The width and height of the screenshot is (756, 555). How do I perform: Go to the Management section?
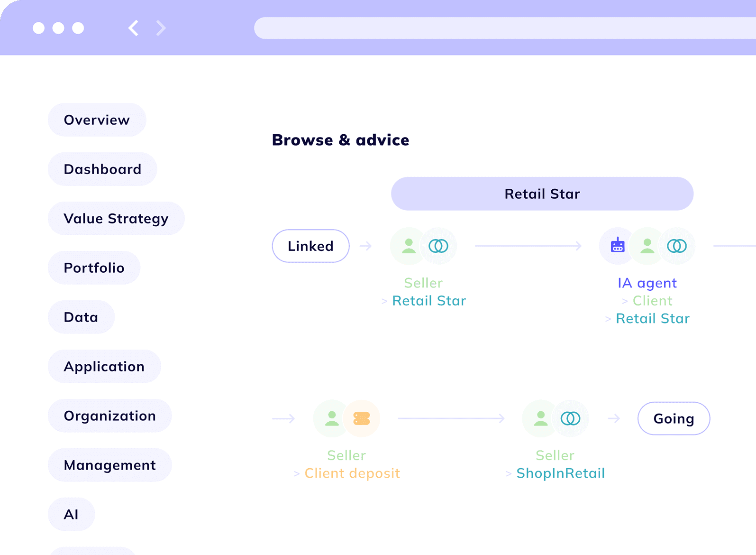(x=109, y=465)
